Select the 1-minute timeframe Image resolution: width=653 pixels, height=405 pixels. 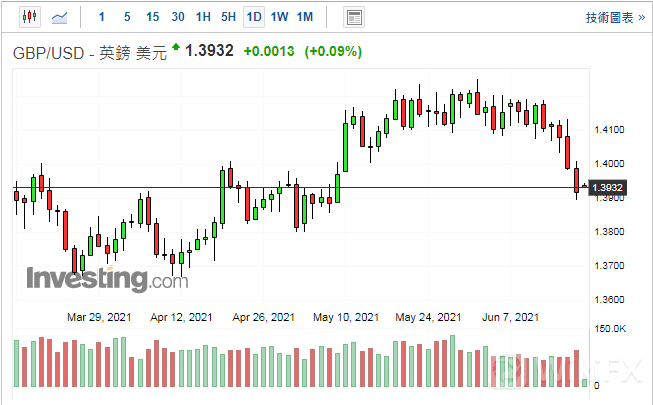click(102, 17)
